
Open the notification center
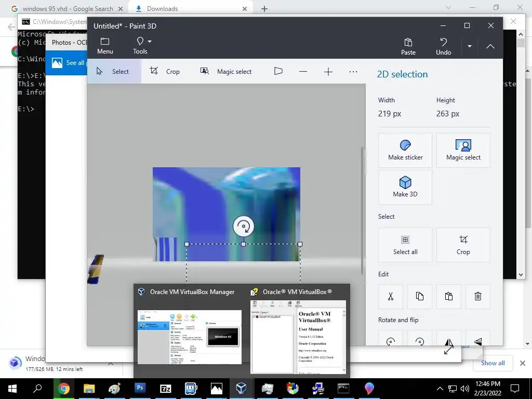coord(515,389)
